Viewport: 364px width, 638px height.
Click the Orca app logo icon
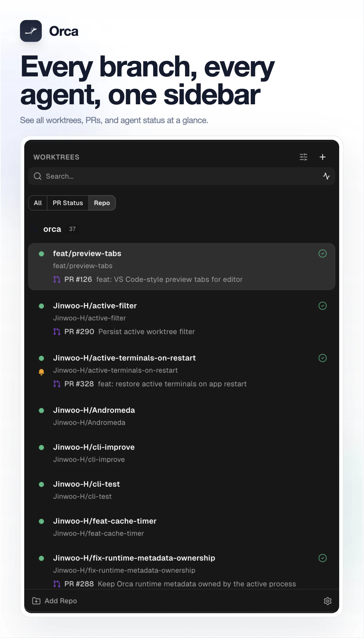(x=31, y=31)
